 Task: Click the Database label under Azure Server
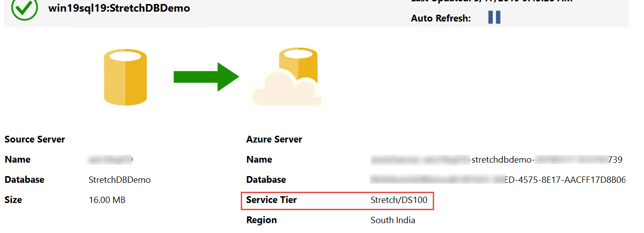click(266, 180)
